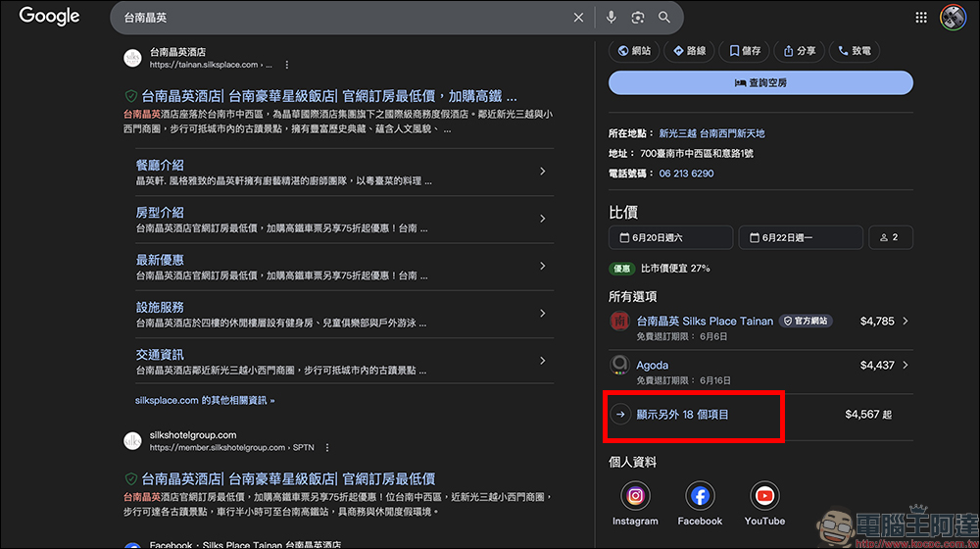Clear the search box with X icon

tap(578, 18)
